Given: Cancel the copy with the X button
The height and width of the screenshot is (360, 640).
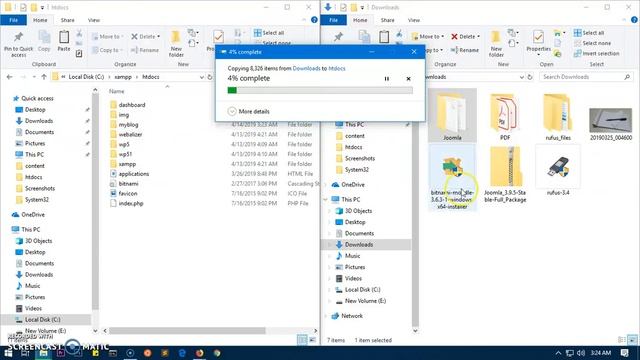Looking at the screenshot, I should click(408, 79).
